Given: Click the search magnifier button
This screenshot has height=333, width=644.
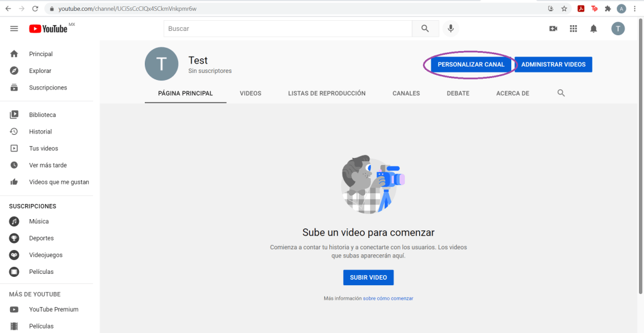Looking at the screenshot, I should [x=425, y=29].
